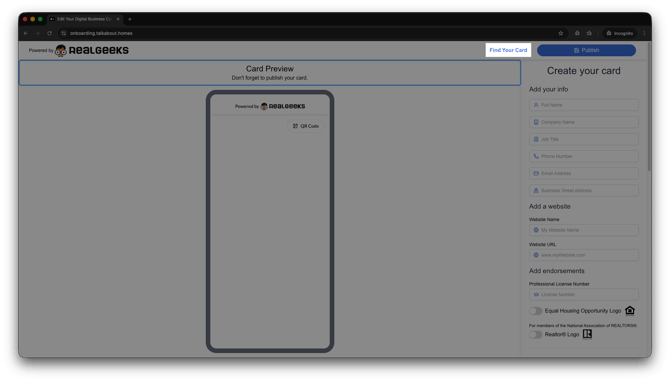The width and height of the screenshot is (670, 382).
Task: Click the Company Name field
Action: 584,122
